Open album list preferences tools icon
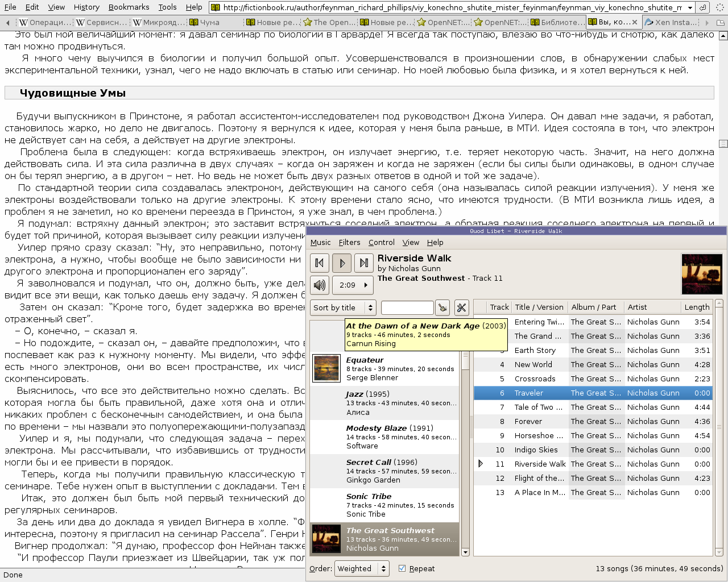 [x=461, y=308]
